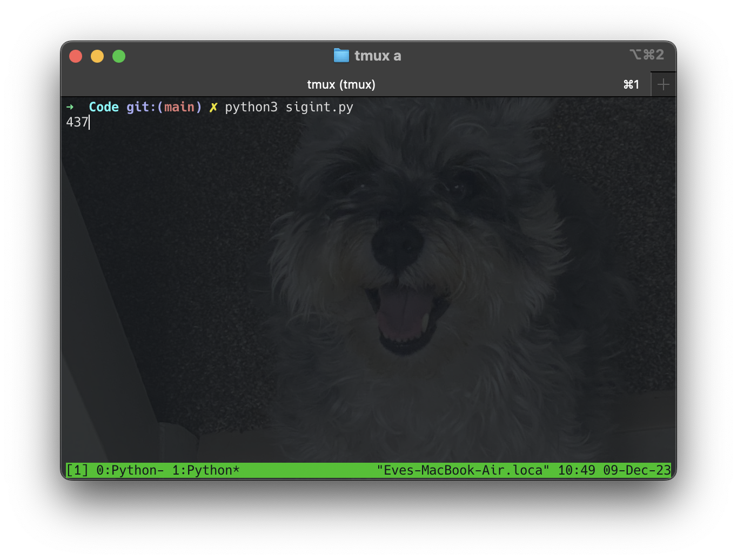Image resolution: width=737 pixels, height=560 pixels.
Task: Select the 1:Python* tmux window
Action: coord(205,470)
